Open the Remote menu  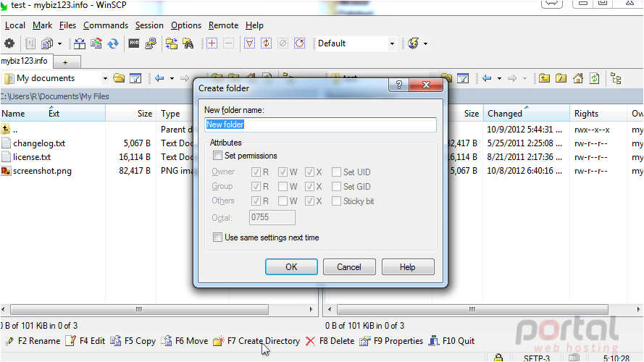(x=223, y=25)
